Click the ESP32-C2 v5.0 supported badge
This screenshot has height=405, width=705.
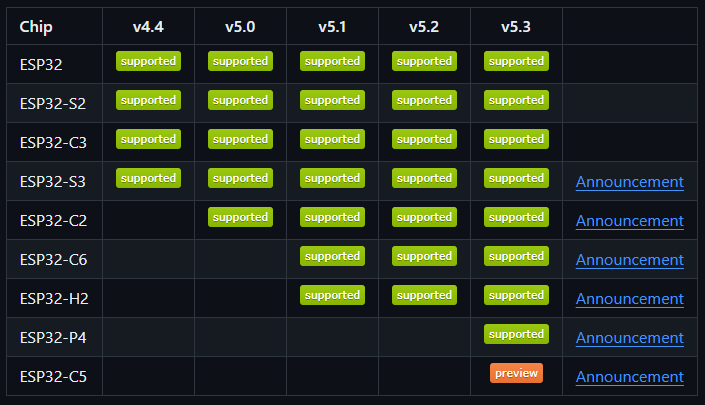click(240, 217)
